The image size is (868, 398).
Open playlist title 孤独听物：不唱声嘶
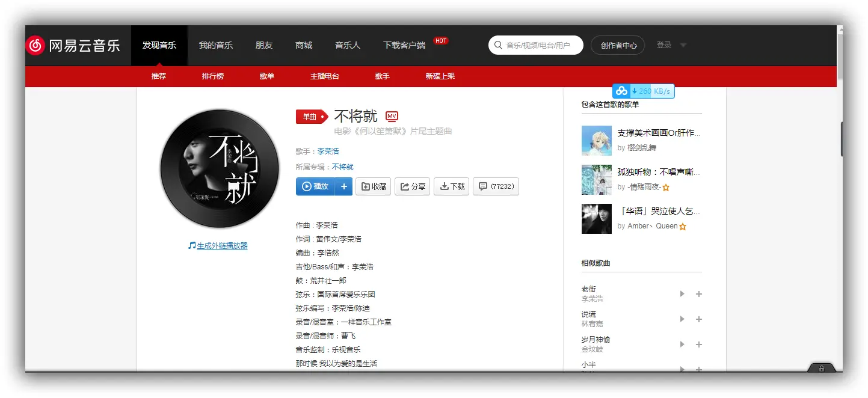[659, 172]
